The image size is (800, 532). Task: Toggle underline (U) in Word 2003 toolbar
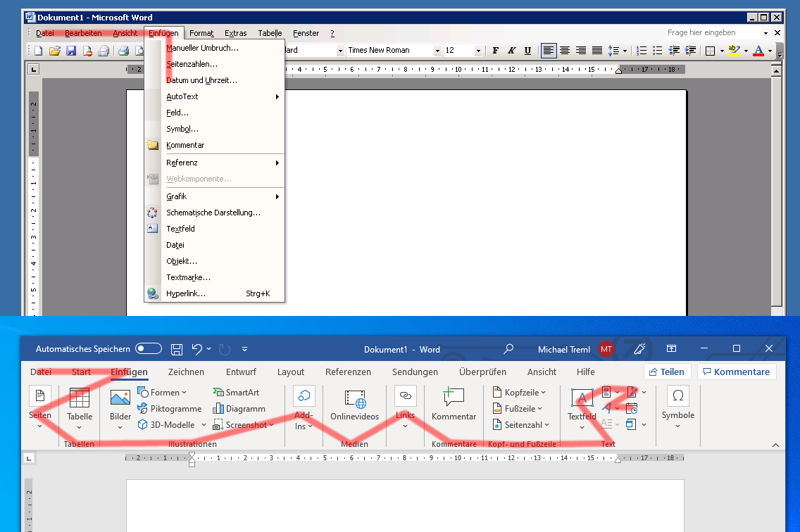pyautogui.click(x=527, y=51)
